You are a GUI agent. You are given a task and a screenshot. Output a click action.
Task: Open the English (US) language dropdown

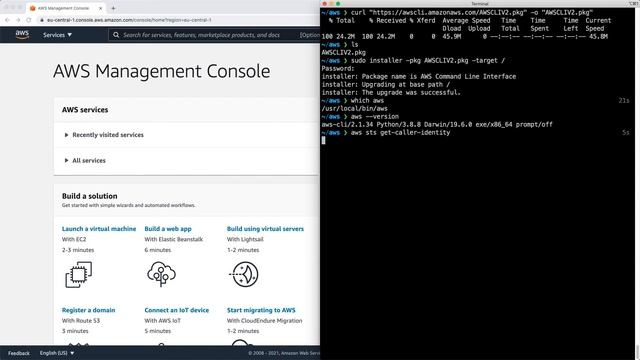[57, 353]
